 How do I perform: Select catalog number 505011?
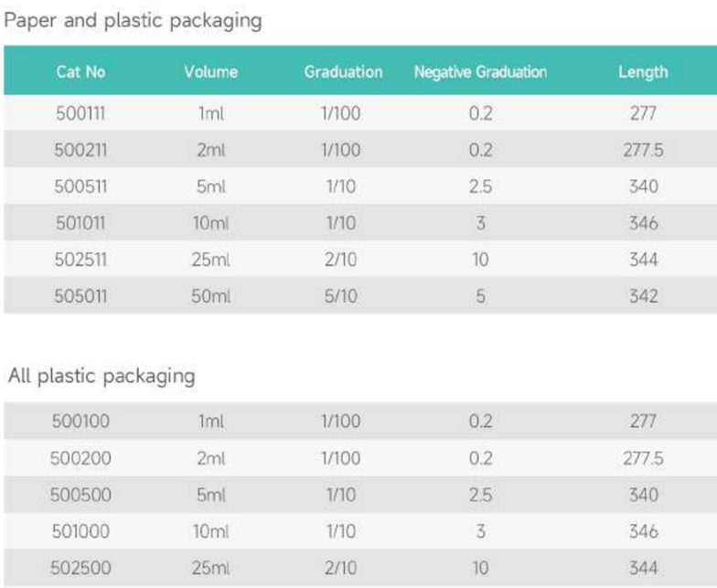(80, 296)
